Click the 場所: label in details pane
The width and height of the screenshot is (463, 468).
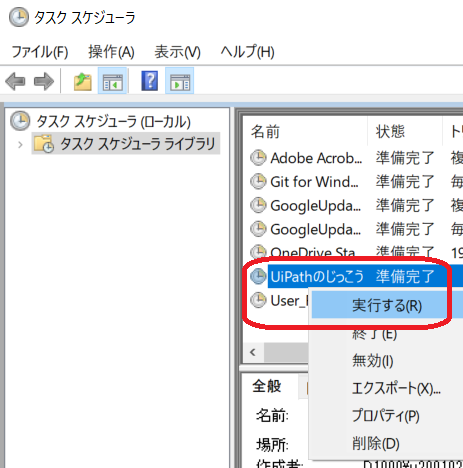click(272, 444)
